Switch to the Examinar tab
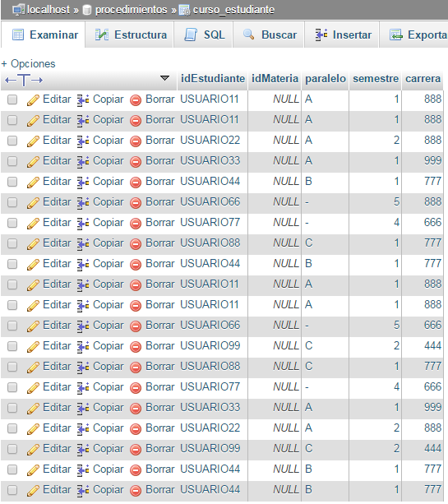This screenshot has width=448, height=504. pyautogui.click(x=45, y=35)
